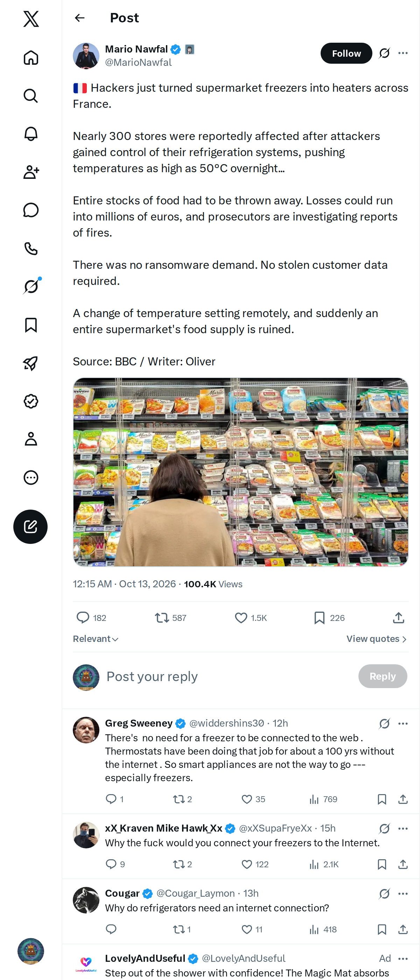Expand the Relevant sort dropdown
Viewport: 420px width, 980px height.
click(96, 639)
